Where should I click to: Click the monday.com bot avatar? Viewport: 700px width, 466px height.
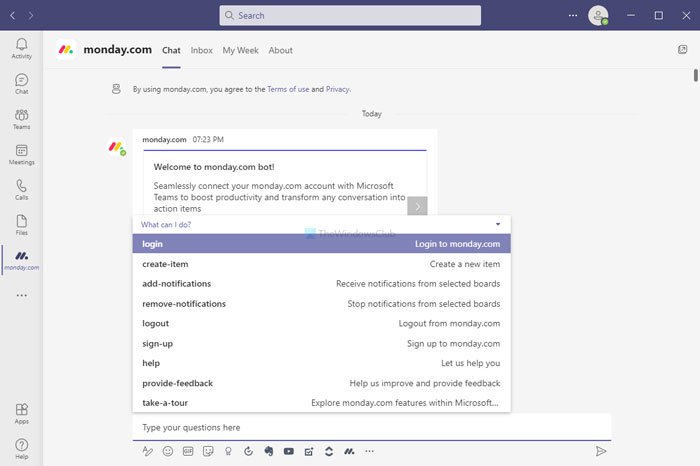click(117, 147)
